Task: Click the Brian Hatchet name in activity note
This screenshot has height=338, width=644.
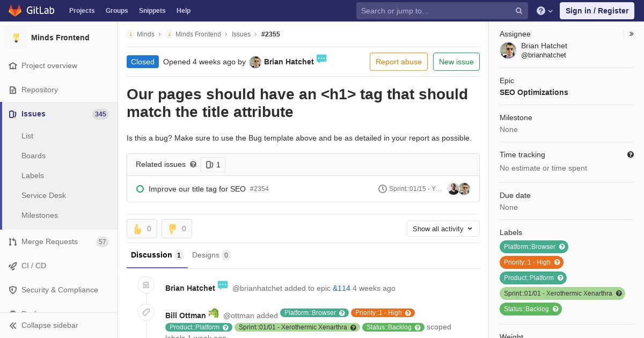Action: point(190,288)
